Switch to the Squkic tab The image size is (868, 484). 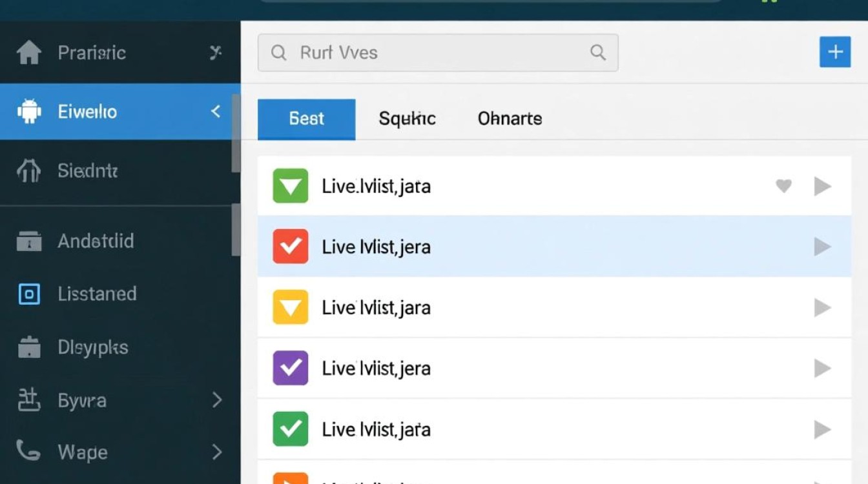click(x=408, y=119)
